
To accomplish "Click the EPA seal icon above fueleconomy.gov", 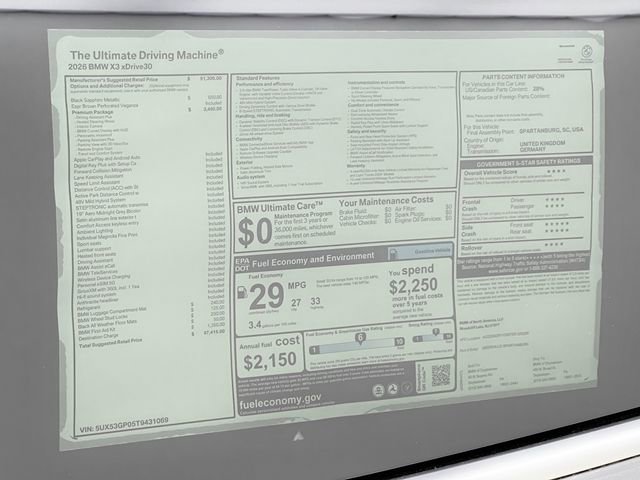I will coord(378,391).
